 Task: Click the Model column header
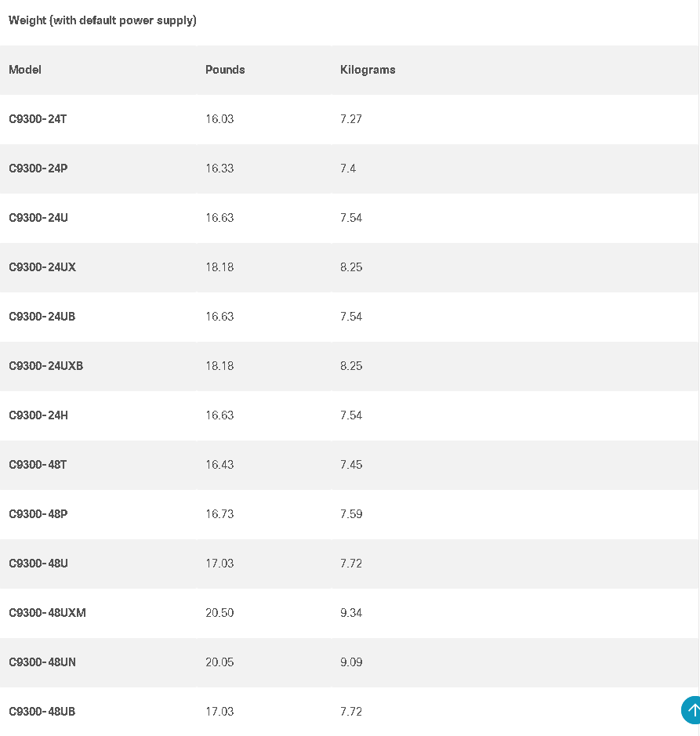(x=25, y=70)
